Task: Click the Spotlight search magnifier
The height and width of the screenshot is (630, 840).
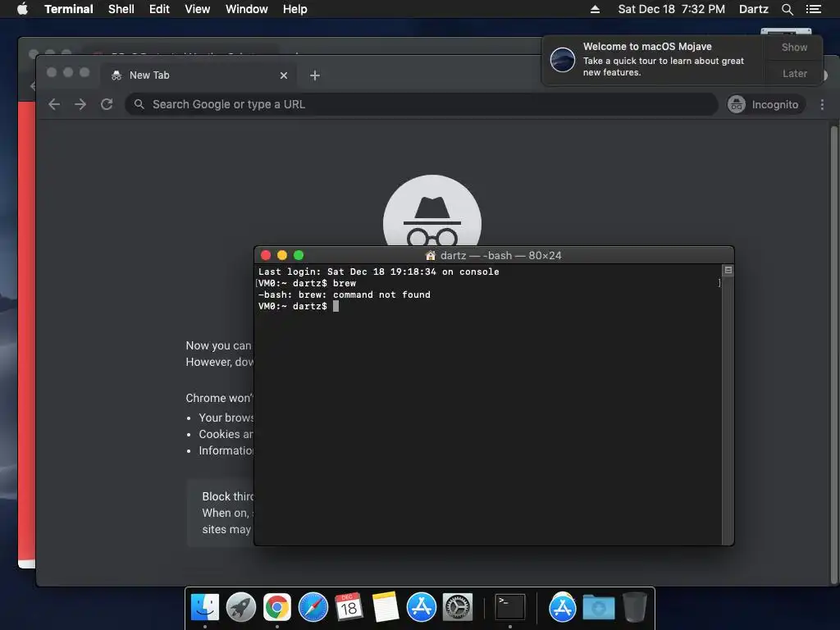Action: (x=787, y=9)
